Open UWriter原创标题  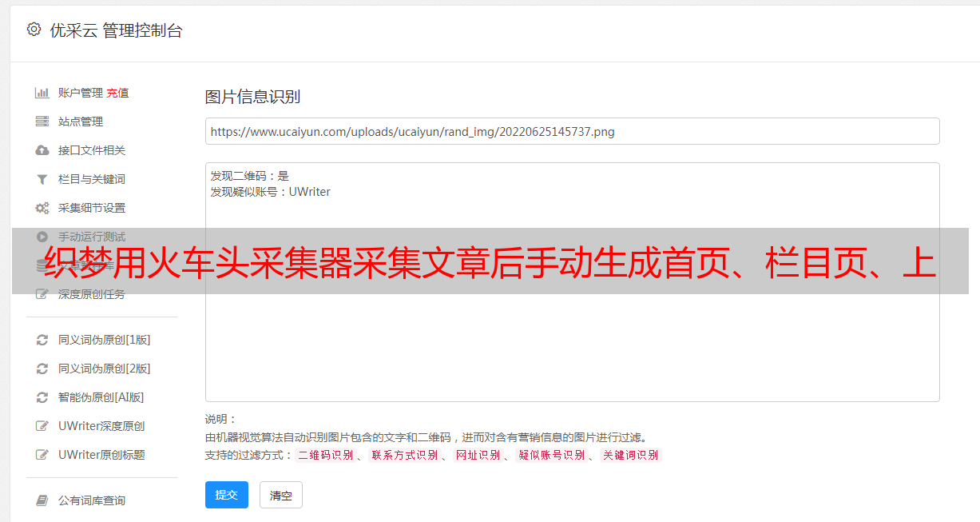pyautogui.click(x=101, y=455)
